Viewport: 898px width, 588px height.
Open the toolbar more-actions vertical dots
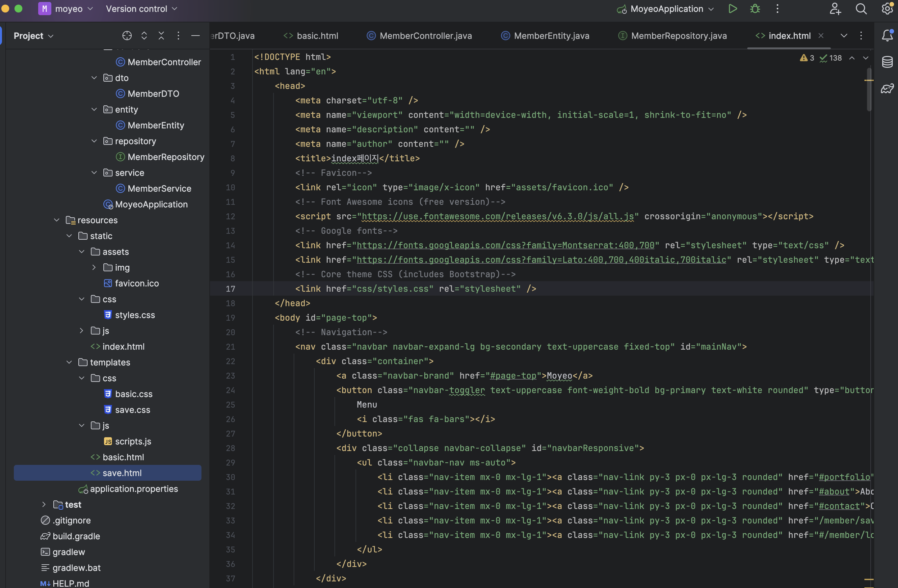[777, 9]
